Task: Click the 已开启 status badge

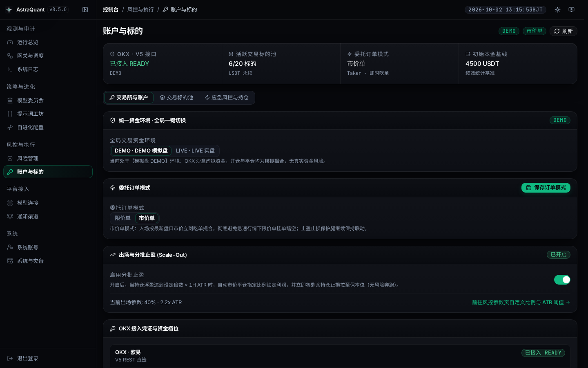Action: [x=559, y=255]
